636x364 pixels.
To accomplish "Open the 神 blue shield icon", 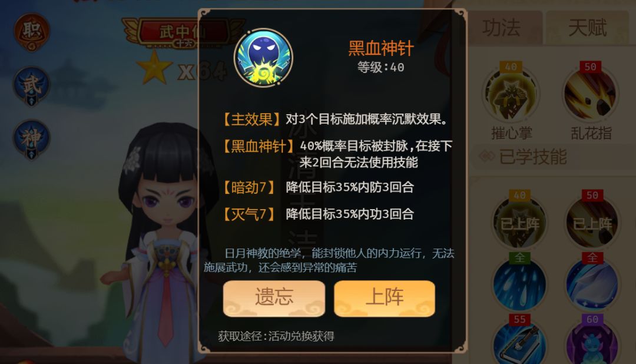I will pos(32,139).
